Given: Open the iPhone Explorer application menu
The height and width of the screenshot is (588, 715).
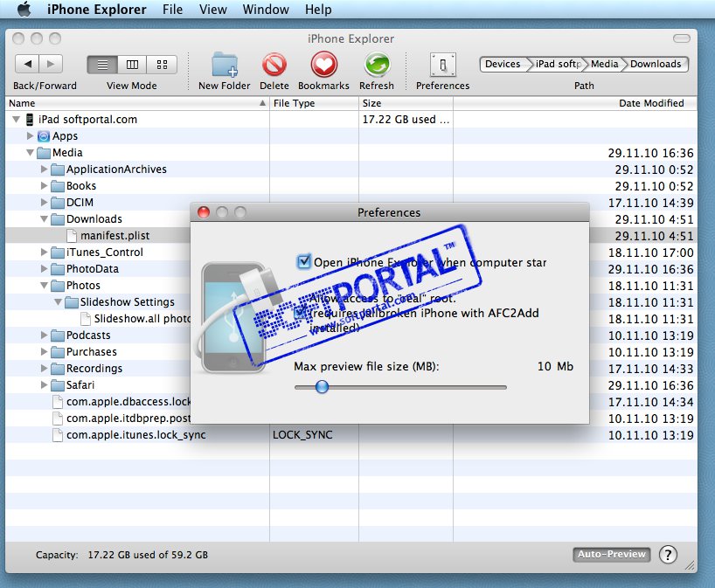Looking at the screenshot, I should coord(97,9).
